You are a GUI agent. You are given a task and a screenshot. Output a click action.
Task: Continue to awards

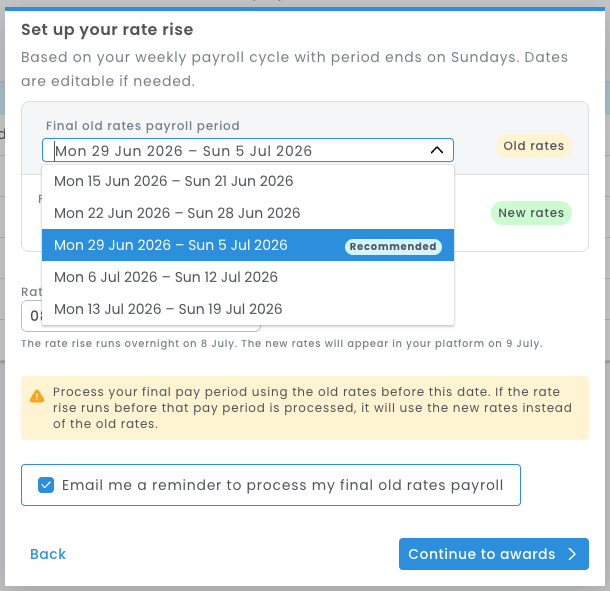pyautogui.click(x=494, y=554)
